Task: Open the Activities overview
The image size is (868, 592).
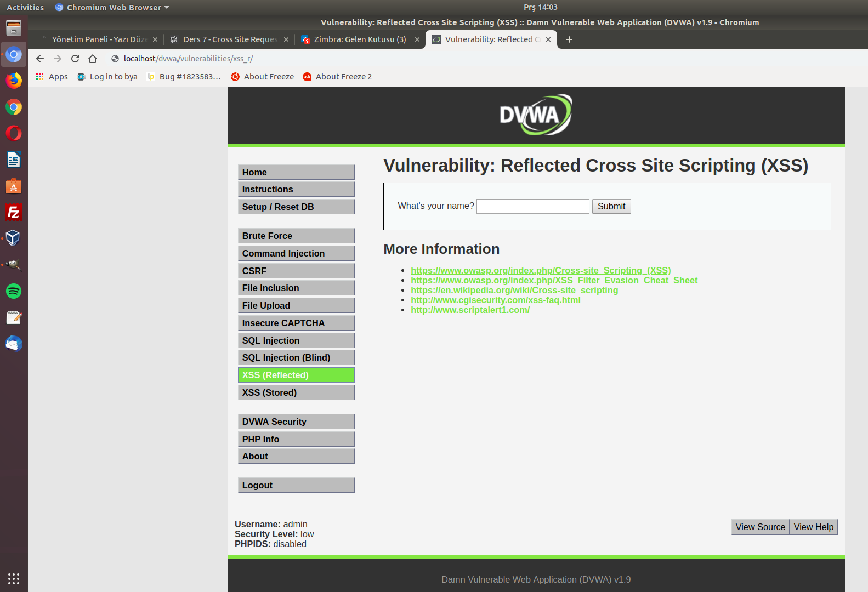Action: [x=25, y=7]
